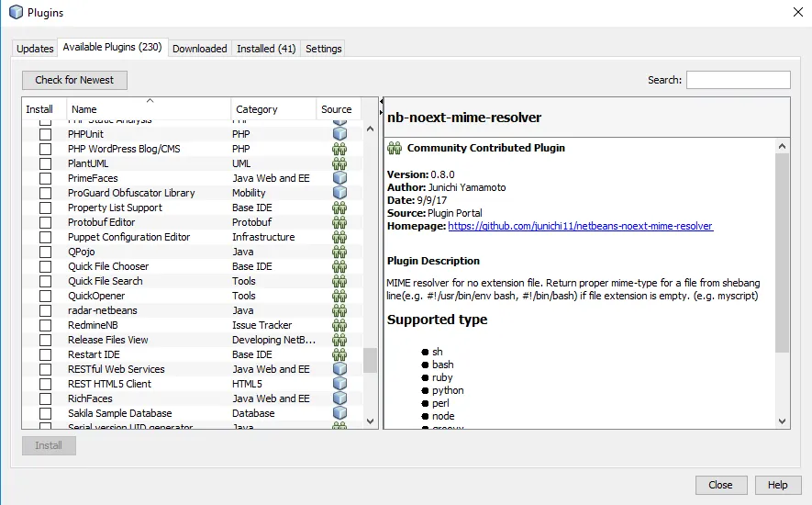Switch to the Installed (41) tab
This screenshot has width=812, height=505.
tap(266, 49)
